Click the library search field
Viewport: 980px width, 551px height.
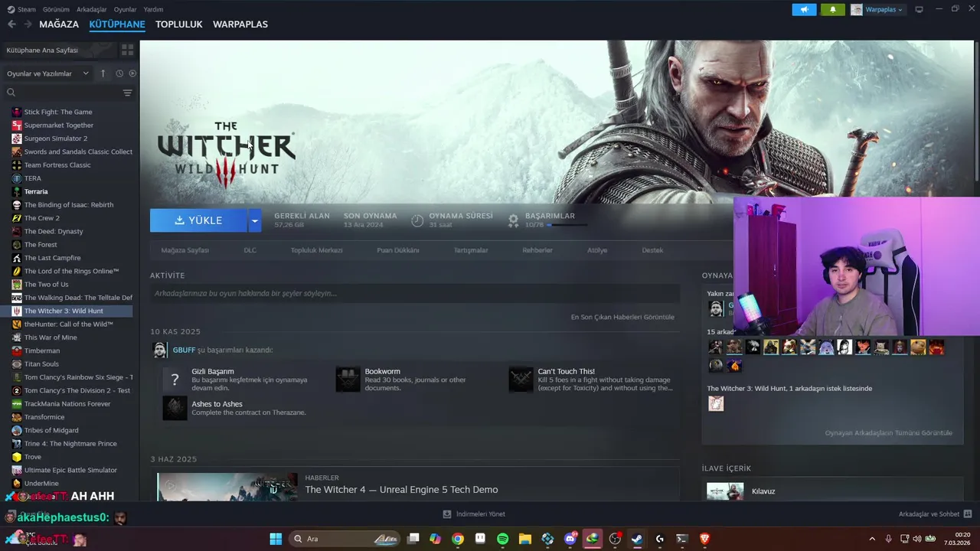[63, 93]
